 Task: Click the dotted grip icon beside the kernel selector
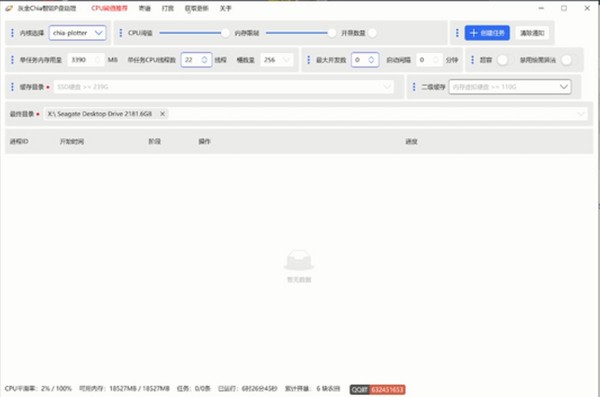coord(12,33)
